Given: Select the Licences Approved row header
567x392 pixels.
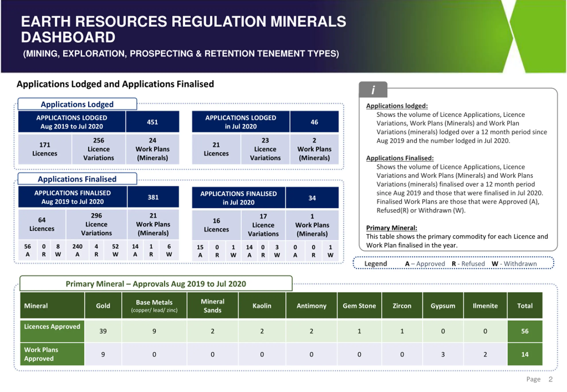Looking at the screenshot, I should click(52, 331).
